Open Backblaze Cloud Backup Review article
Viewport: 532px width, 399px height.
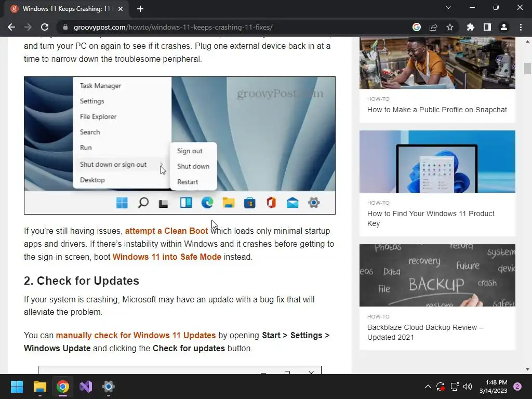pos(425,332)
